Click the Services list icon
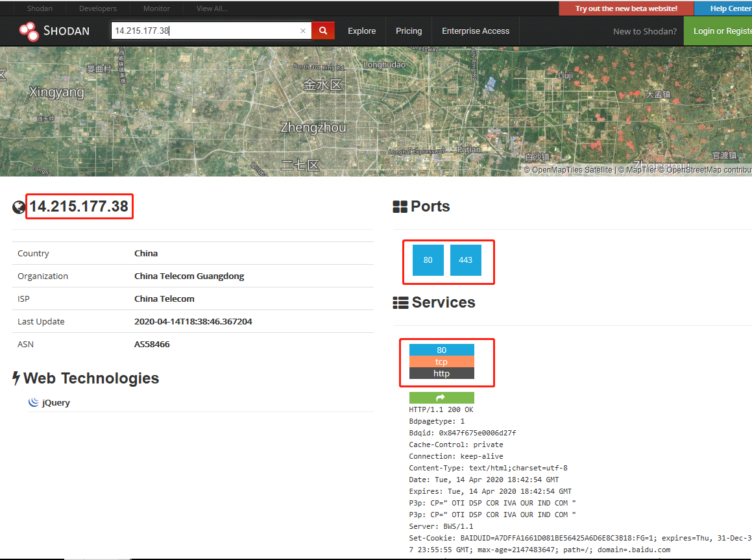 coord(400,303)
